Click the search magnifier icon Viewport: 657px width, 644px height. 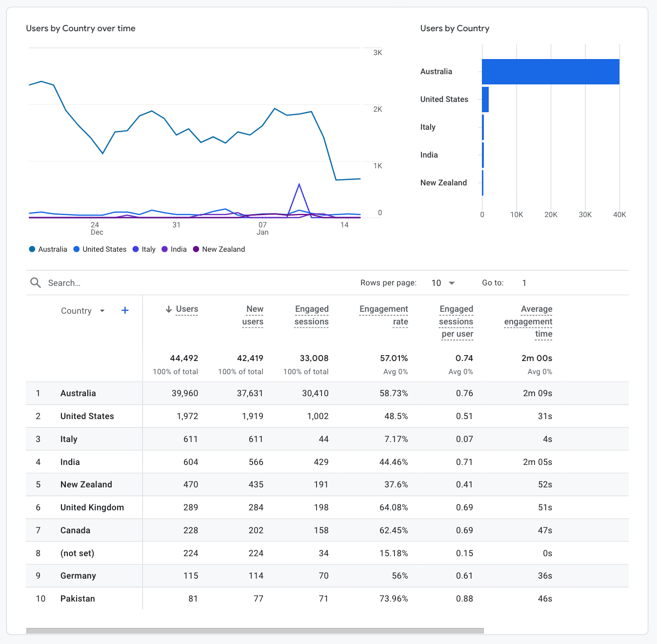(x=36, y=283)
